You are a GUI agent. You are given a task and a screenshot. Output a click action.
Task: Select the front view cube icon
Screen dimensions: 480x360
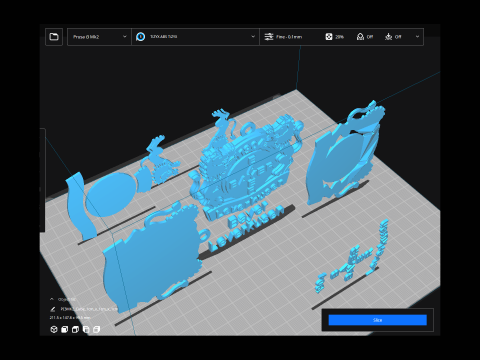64,329
